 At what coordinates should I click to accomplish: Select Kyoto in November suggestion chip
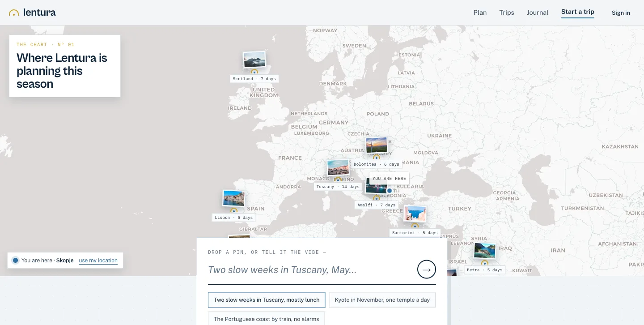382,300
